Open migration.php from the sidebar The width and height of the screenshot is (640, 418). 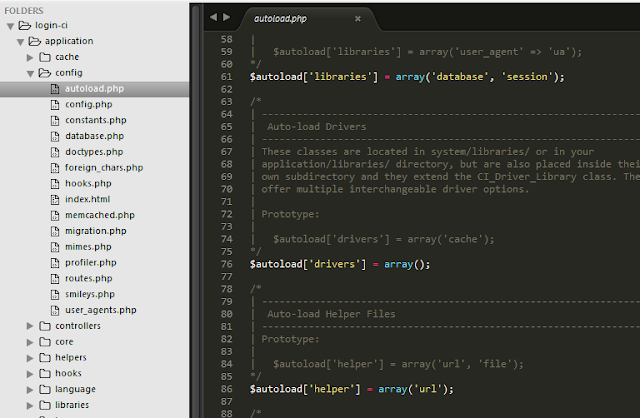[x=96, y=231]
